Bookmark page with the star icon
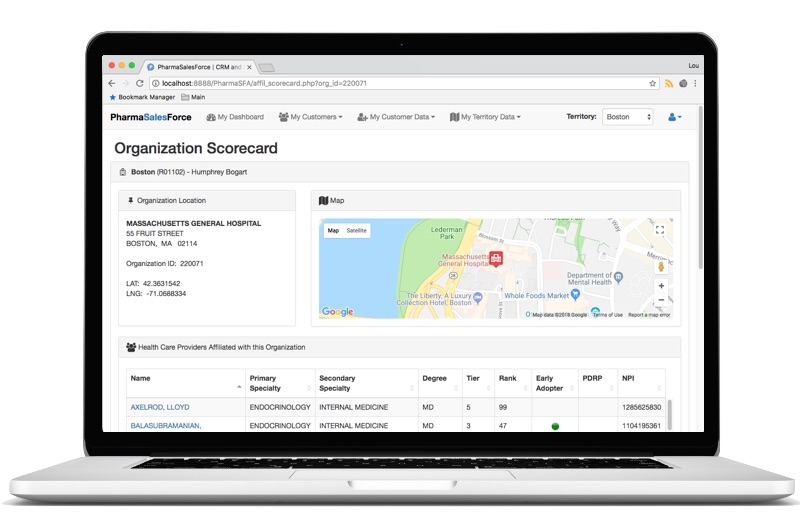Viewport: 800px width, 523px height. tap(652, 83)
